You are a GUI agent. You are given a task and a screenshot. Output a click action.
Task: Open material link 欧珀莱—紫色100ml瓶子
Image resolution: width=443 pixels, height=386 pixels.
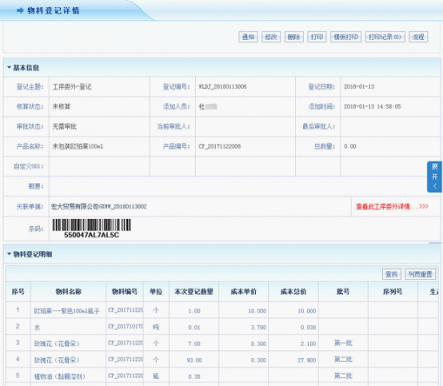(67, 311)
